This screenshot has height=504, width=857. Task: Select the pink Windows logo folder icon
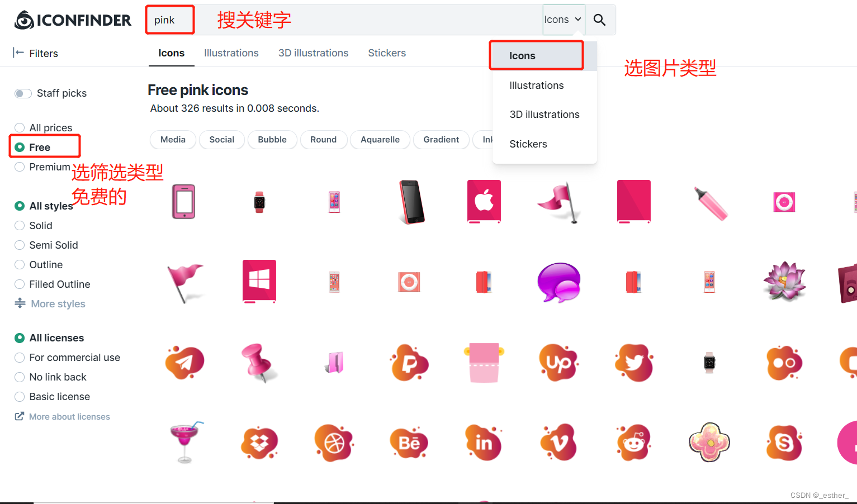click(259, 282)
